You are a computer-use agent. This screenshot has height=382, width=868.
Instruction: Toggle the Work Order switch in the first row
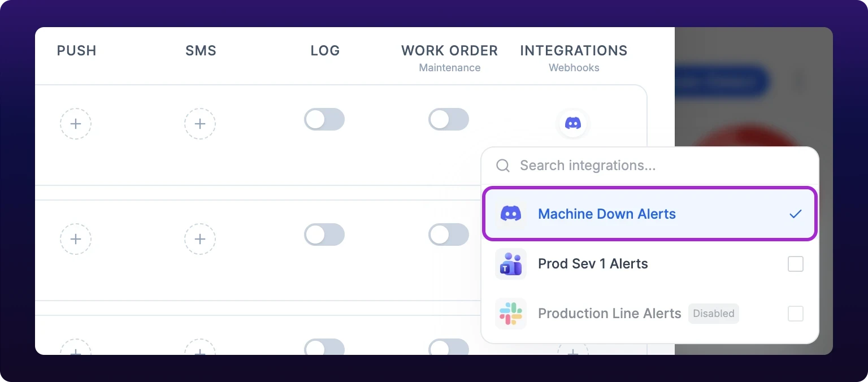[x=449, y=119]
